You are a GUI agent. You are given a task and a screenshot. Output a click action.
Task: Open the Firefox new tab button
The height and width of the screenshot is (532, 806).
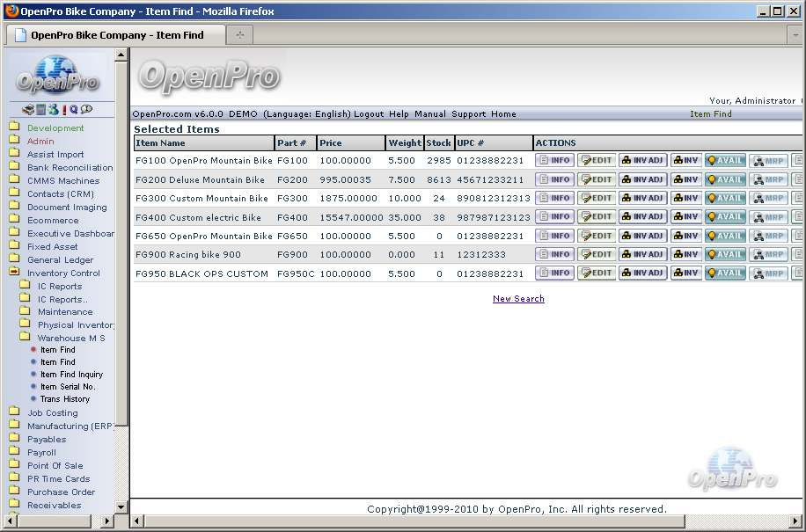click(x=239, y=34)
